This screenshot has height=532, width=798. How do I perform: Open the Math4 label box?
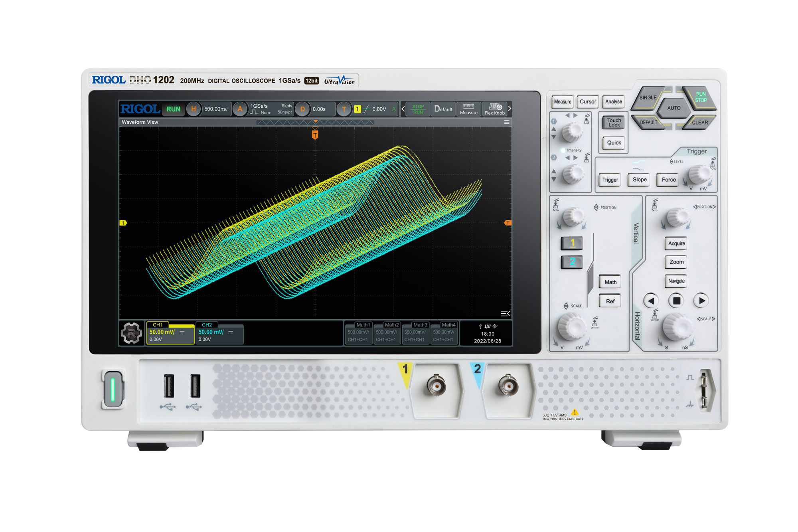[444, 333]
